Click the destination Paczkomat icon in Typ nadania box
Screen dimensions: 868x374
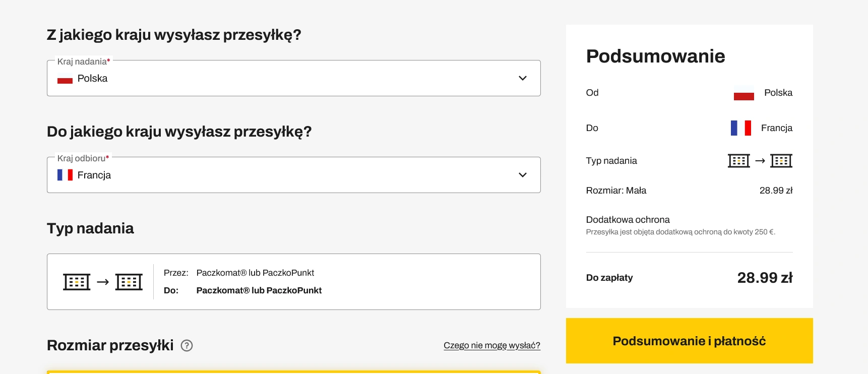[129, 282]
